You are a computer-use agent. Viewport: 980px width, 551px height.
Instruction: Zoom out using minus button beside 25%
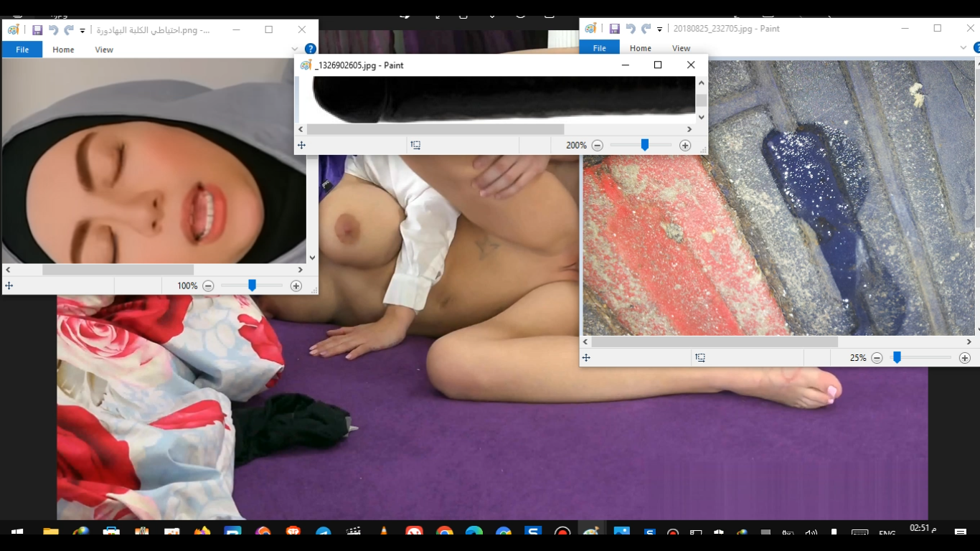877,358
